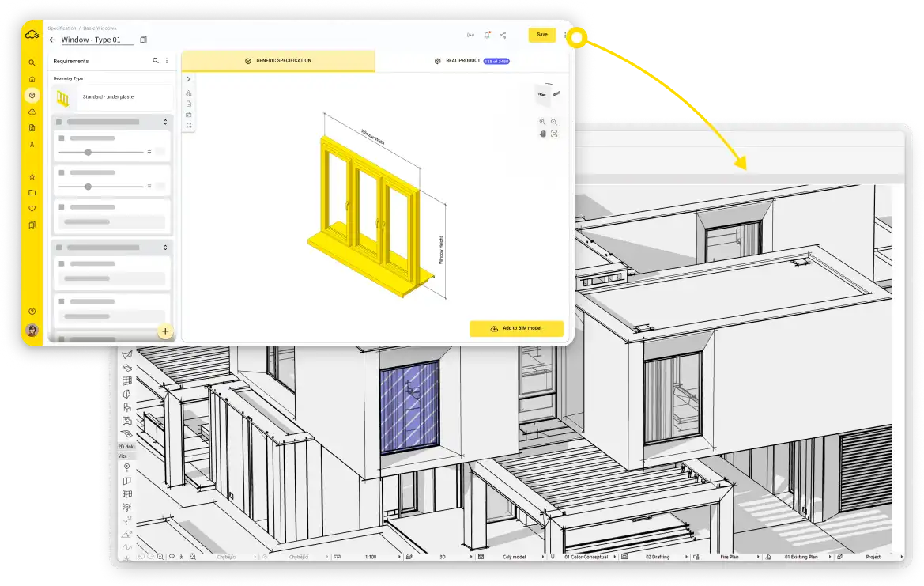Viewport: 924px width, 586px height.
Task: Click the notification bell icon
Action: point(487,35)
